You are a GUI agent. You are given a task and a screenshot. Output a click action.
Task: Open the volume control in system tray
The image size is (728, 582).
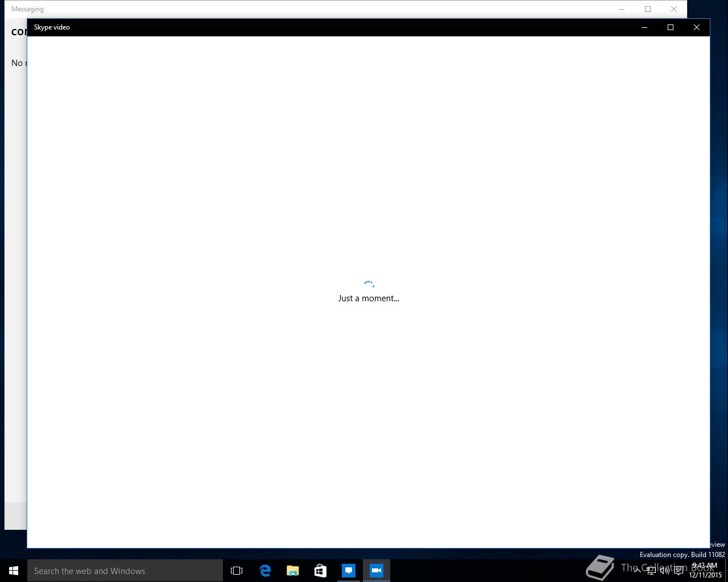coord(664,571)
